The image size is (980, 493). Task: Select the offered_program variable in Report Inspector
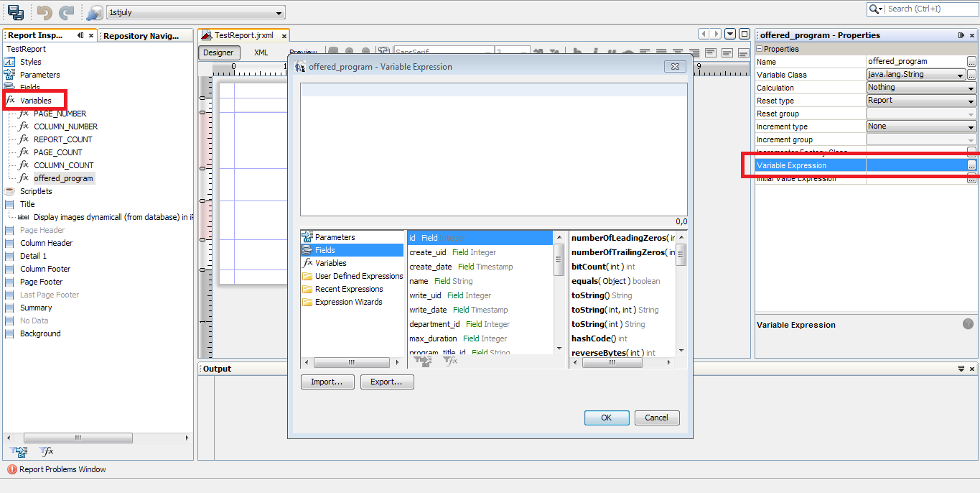(62, 178)
